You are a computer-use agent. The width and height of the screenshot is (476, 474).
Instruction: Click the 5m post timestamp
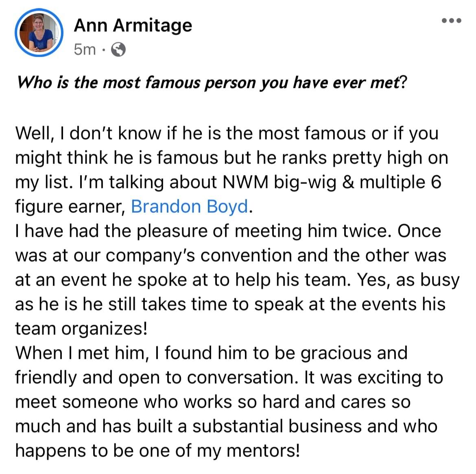point(85,49)
